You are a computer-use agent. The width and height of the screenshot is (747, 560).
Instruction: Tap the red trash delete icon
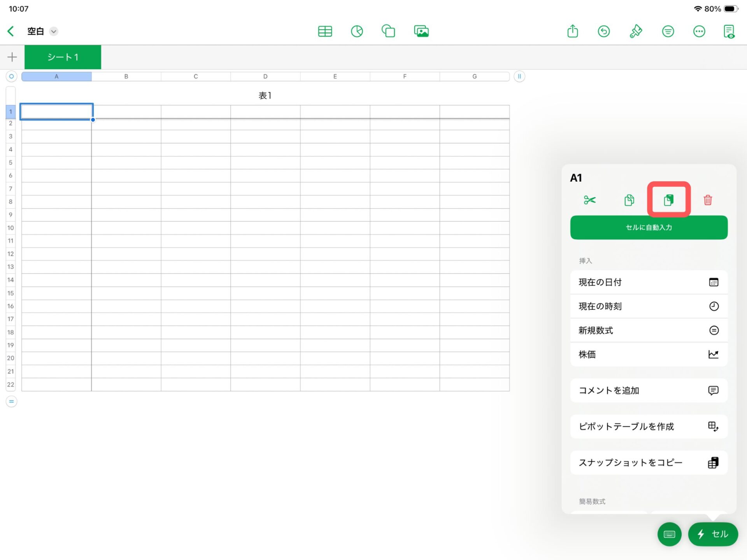coord(708,200)
